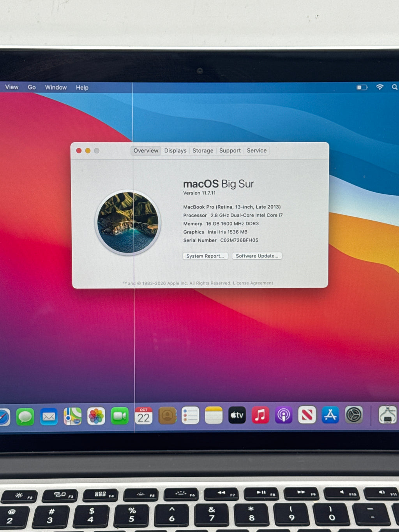Click the System Report button
The height and width of the screenshot is (532, 399).
tap(205, 256)
